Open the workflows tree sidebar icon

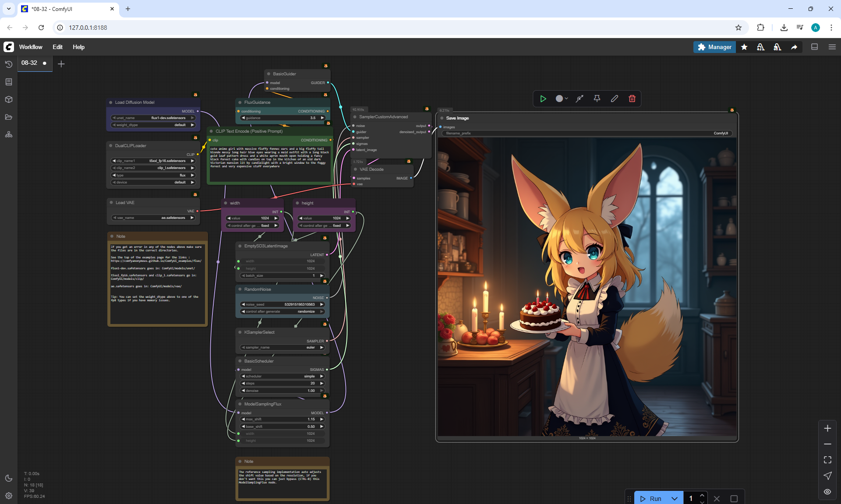pyautogui.click(x=8, y=134)
